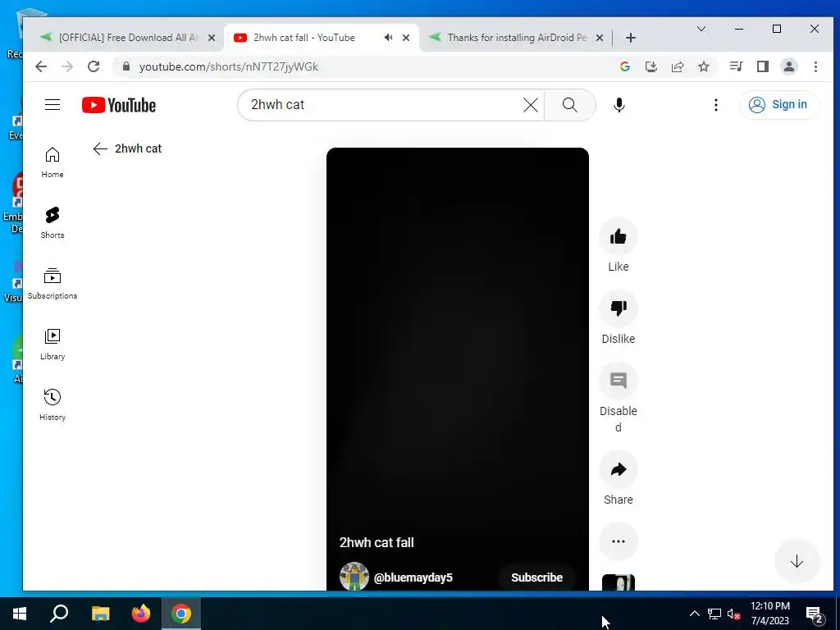The width and height of the screenshot is (840, 630).
Task: Open the tab search chevron dropdown
Action: point(701,29)
